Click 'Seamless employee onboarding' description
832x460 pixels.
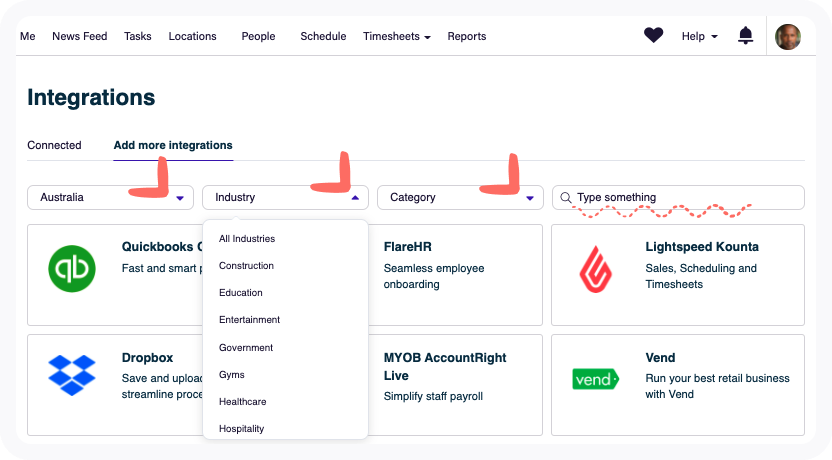point(434,276)
